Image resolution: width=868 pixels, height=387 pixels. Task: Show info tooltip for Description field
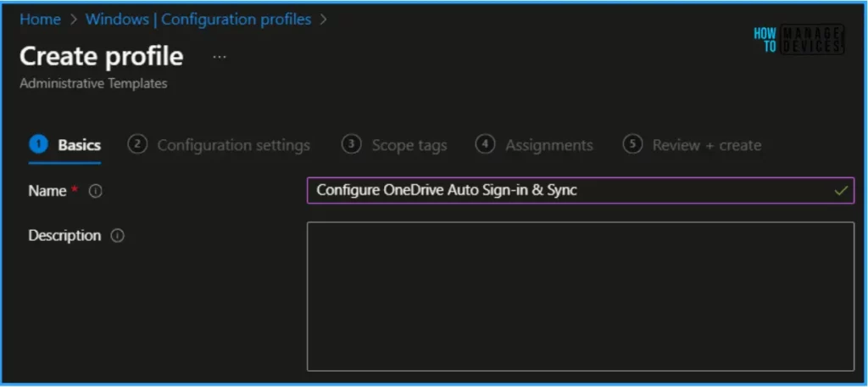click(x=117, y=236)
